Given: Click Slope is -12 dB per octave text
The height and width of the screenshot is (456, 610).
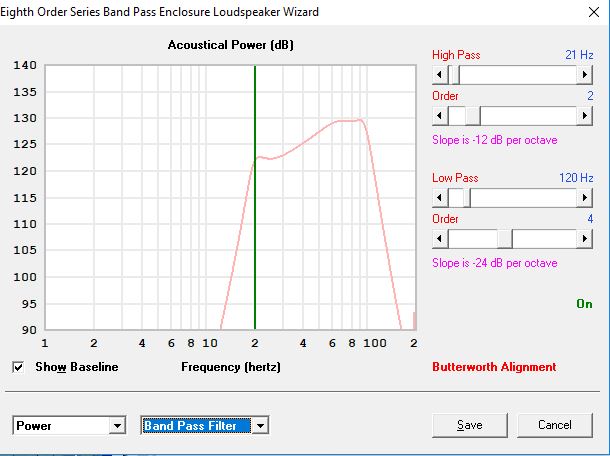Looking at the screenshot, I should [x=494, y=140].
